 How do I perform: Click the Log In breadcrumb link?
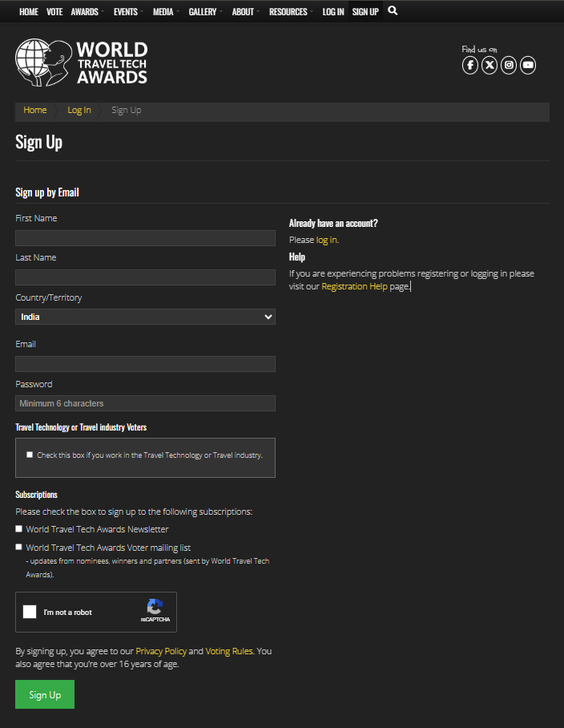[79, 110]
